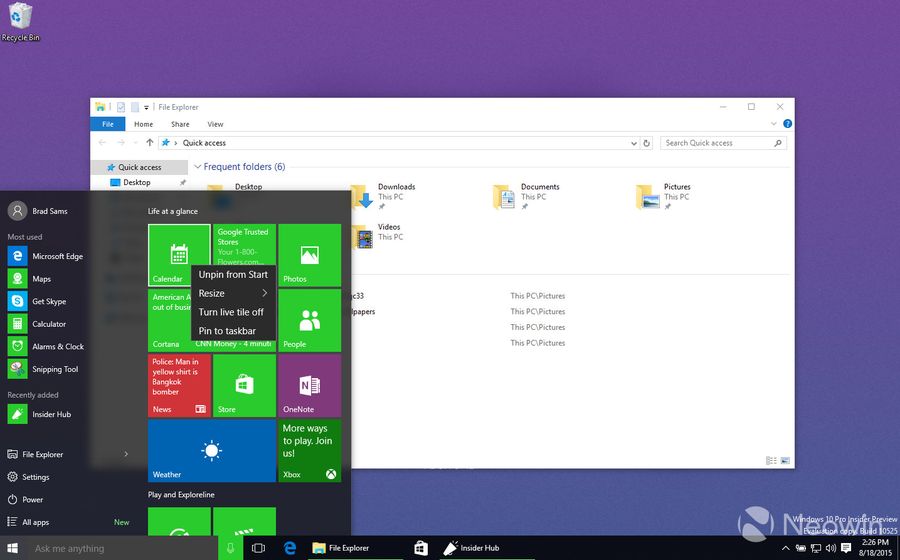Click Power in Start menu
900x560 pixels.
click(x=25, y=500)
